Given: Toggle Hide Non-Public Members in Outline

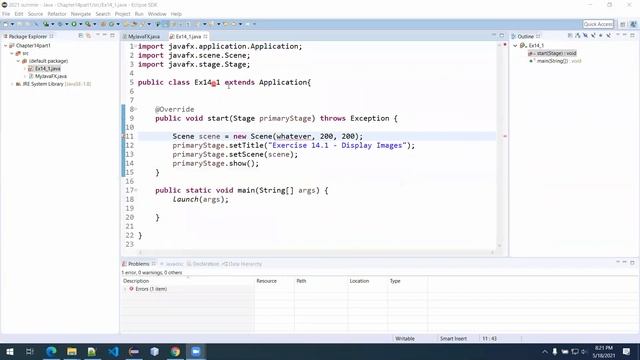Looking at the screenshot, I should tap(601, 36).
